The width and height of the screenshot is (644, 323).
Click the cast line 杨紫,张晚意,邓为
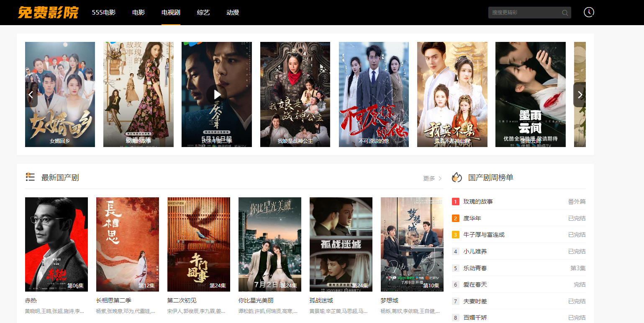126,311
